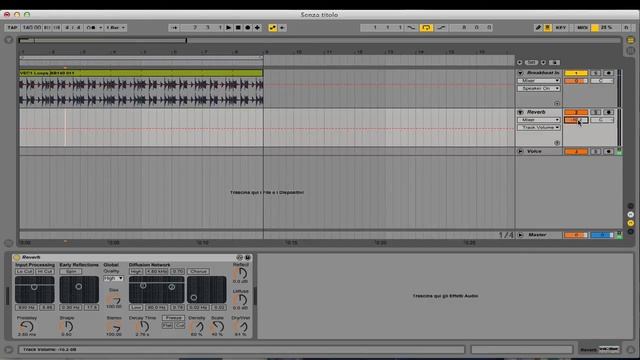The width and height of the screenshot is (640, 360).
Task: Click the Flat button under Freeze
Action: 167,325
